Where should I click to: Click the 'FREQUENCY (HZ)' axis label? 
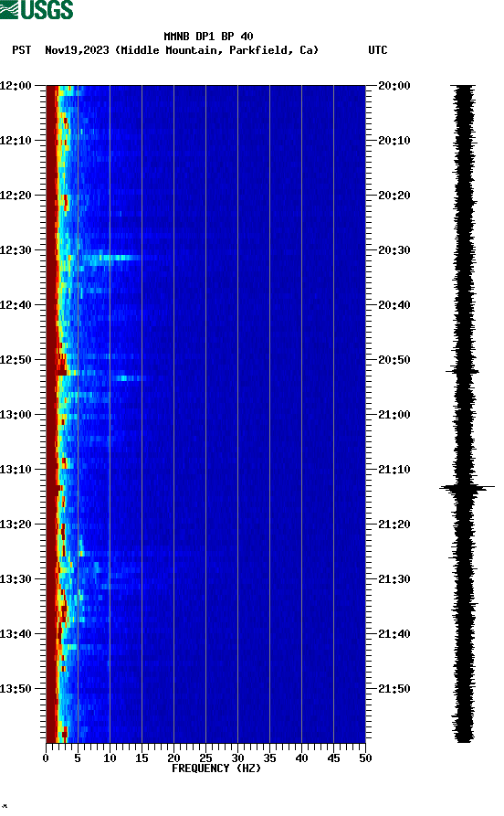click(216, 768)
